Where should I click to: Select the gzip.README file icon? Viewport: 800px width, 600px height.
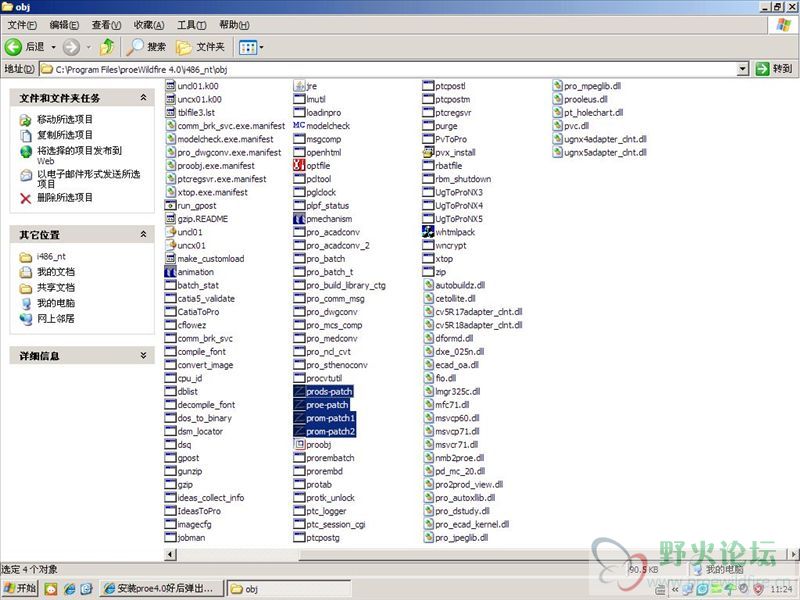(170, 218)
